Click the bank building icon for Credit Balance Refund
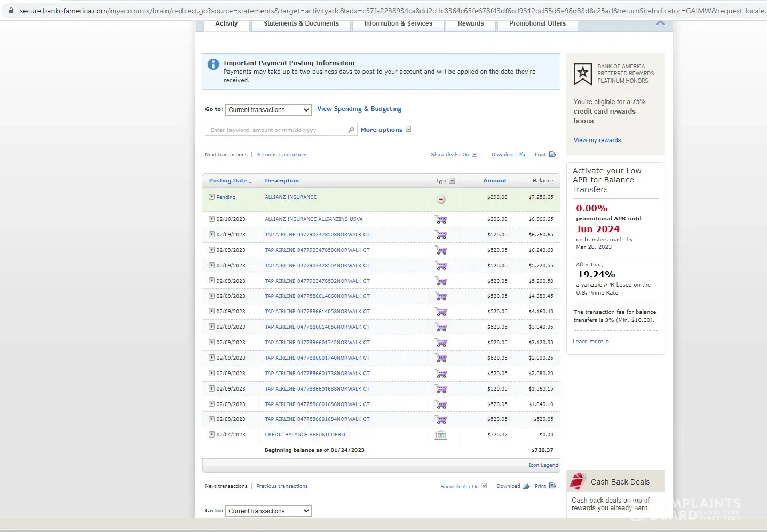 point(441,435)
